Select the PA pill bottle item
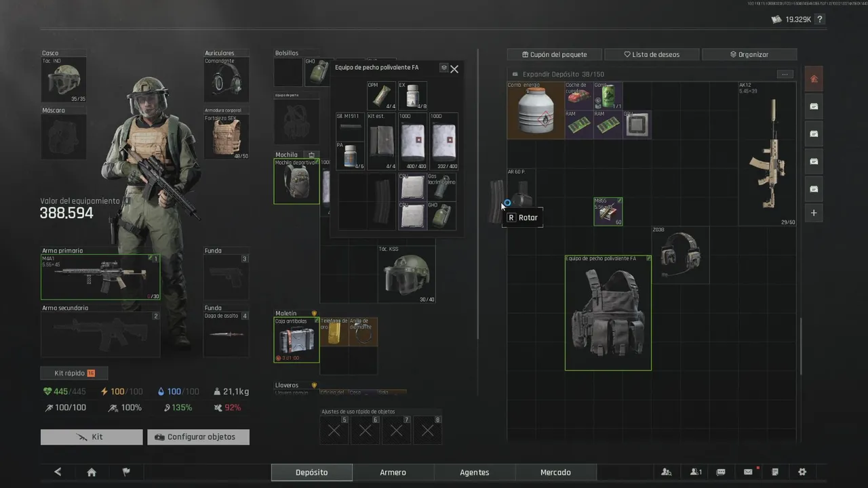 coord(351,155)
